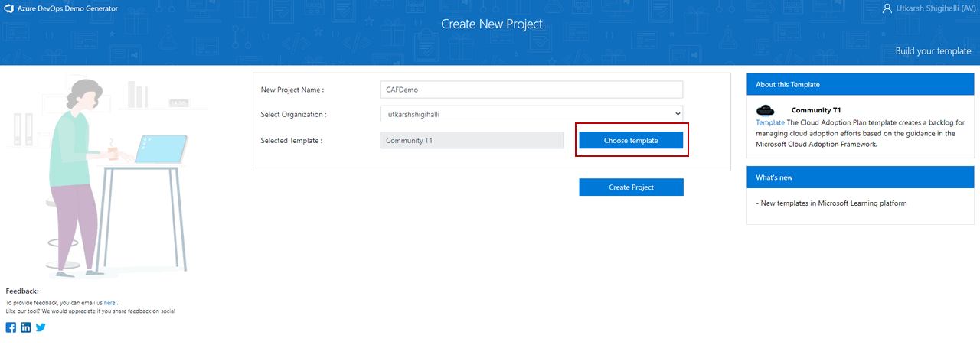Click the Create Project button
980x345 pixels.
(x=631, y=187)
